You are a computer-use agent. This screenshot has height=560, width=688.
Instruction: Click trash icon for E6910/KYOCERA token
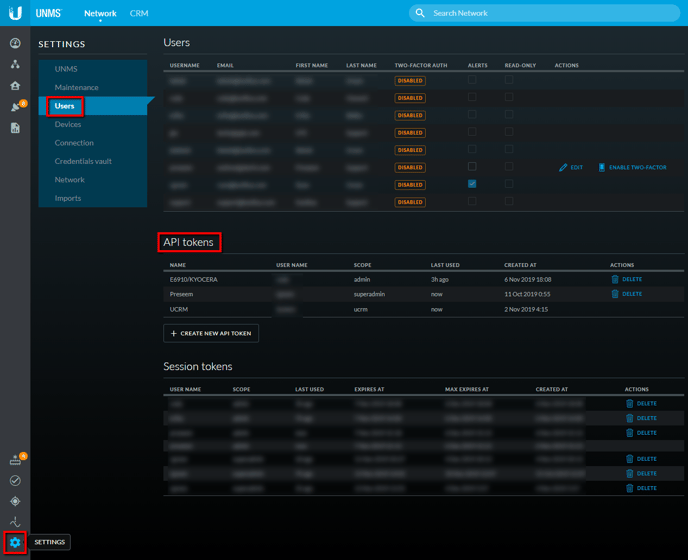point(615,279)
